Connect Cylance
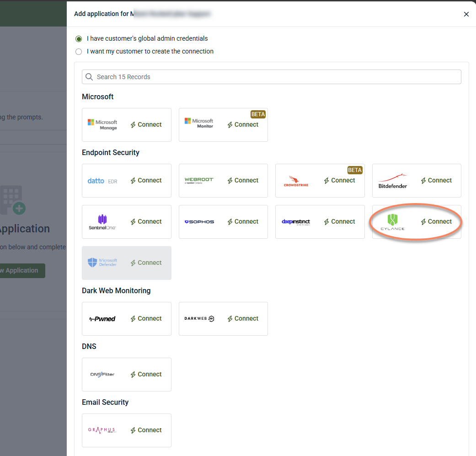Screen dimensions: 476x456 click(436, 222)
